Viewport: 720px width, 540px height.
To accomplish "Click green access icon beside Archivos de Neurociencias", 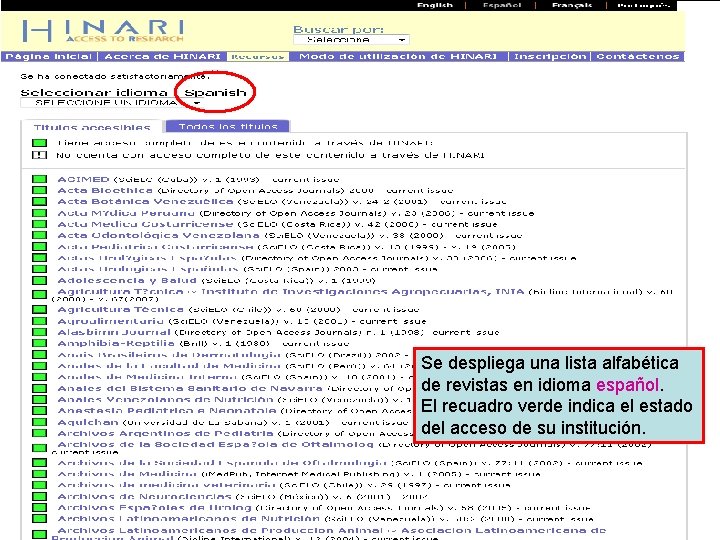I will (39, 496).
